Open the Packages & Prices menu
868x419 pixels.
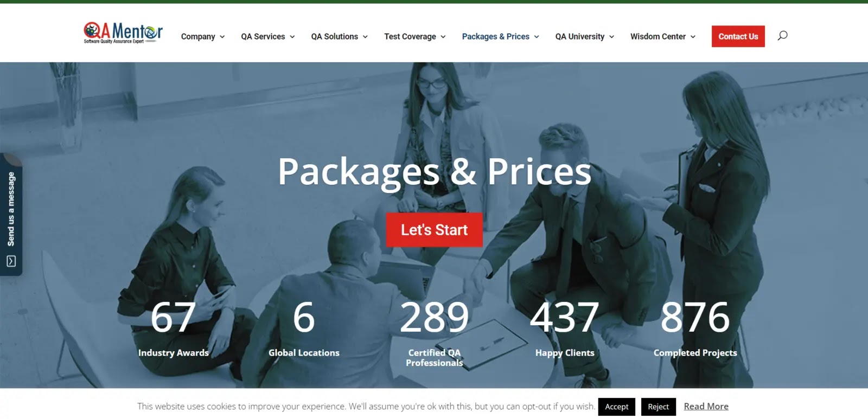[496, 36]
